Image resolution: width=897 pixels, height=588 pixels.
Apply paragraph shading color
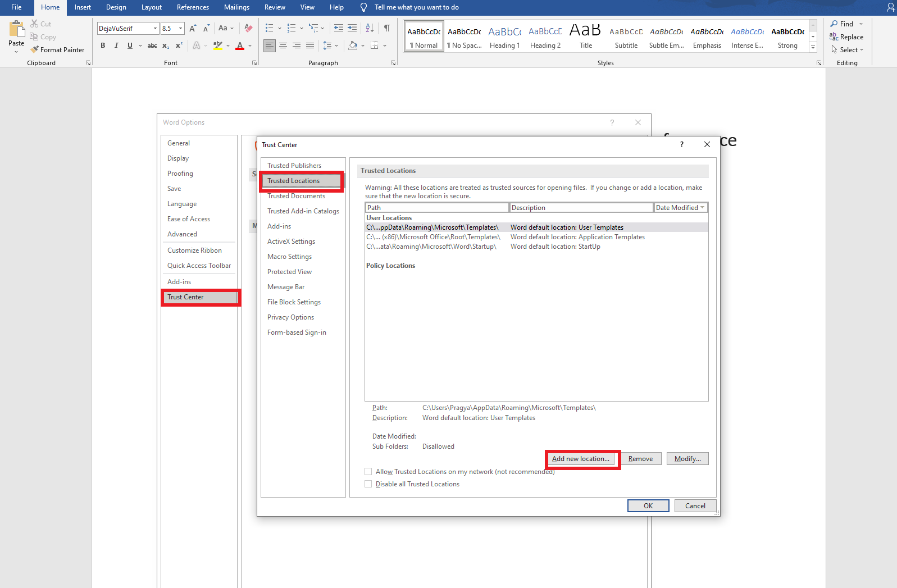pyautogui.click(x=353, y=45)
